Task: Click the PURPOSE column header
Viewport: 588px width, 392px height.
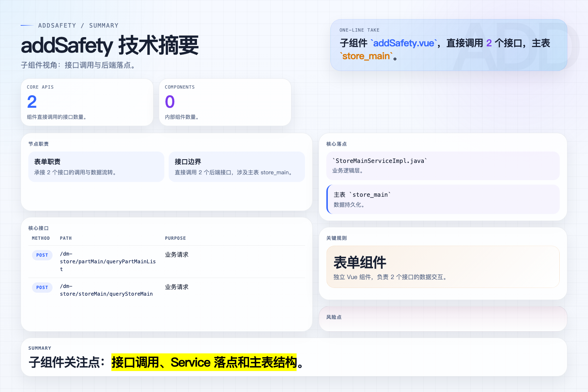Action: coord(175,238)
